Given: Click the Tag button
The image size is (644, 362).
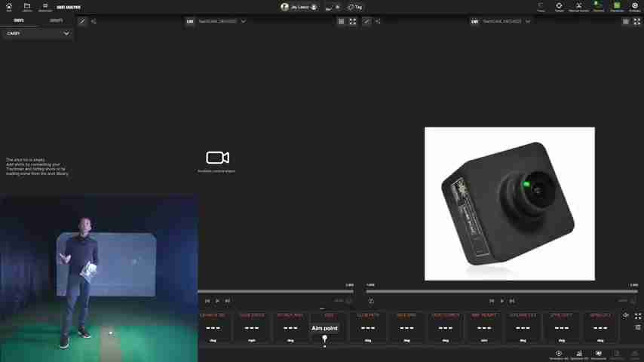Looking at the screenshot, I should 355,7.
